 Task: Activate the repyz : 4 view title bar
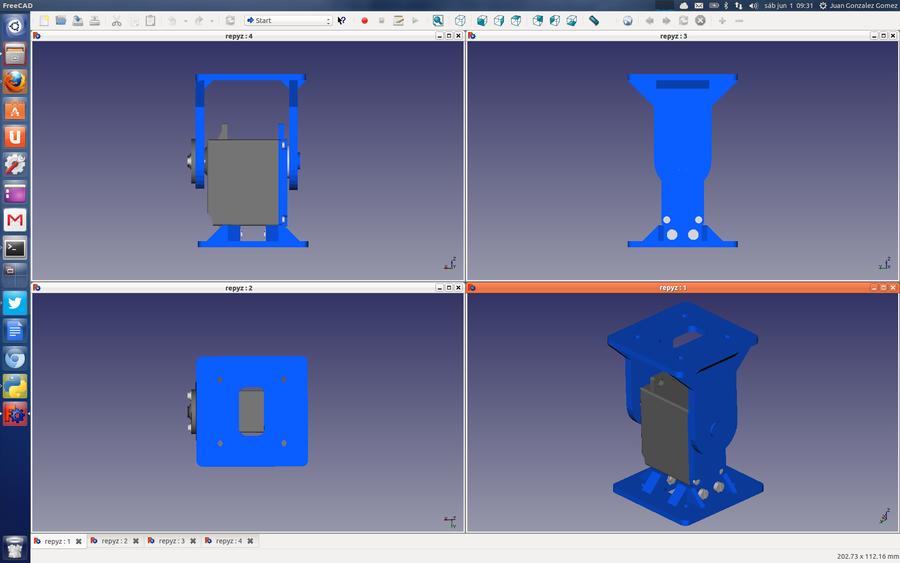coord(238,36)
